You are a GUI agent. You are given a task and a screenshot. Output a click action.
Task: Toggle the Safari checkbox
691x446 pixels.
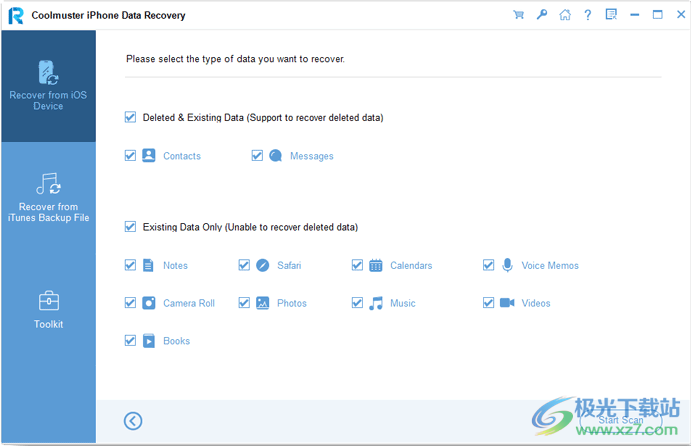point(244,265)
